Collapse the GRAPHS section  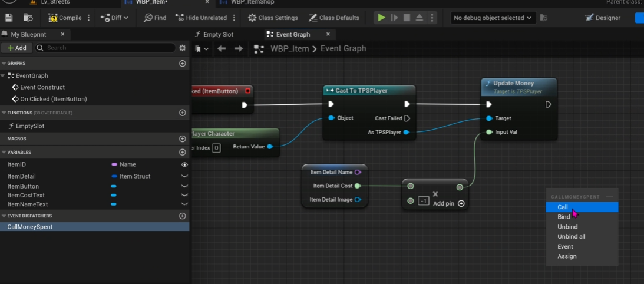click(x=4, y=63)
